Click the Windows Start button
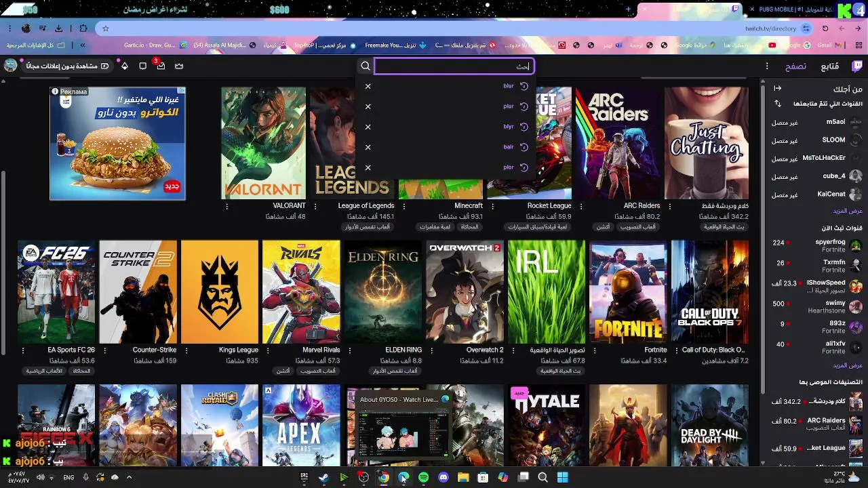Viewport: 868px width, 488px height. [x=562, y=477]
